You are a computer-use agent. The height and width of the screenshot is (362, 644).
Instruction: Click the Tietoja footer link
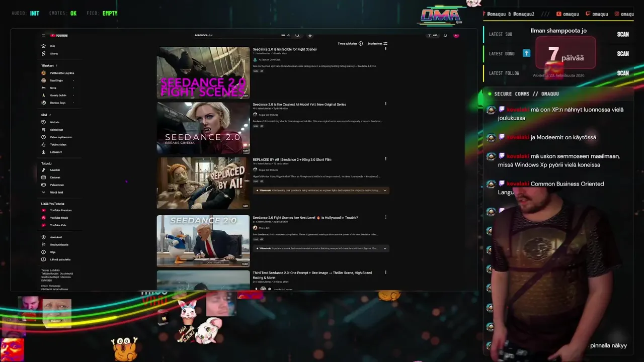click(45, 270)
